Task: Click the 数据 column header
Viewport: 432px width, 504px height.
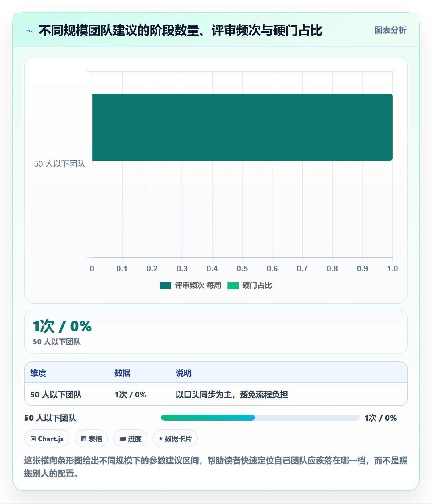Action: (x=122, y=373)
